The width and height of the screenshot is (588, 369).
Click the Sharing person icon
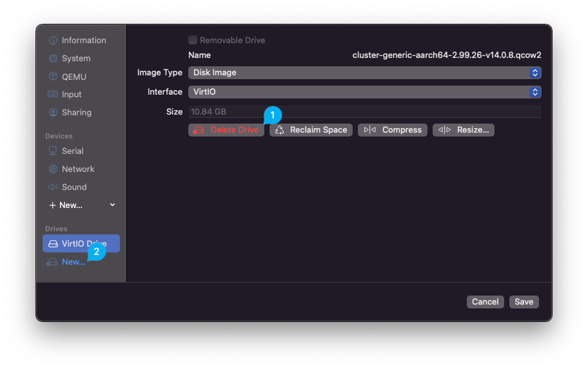click(53, 113)
